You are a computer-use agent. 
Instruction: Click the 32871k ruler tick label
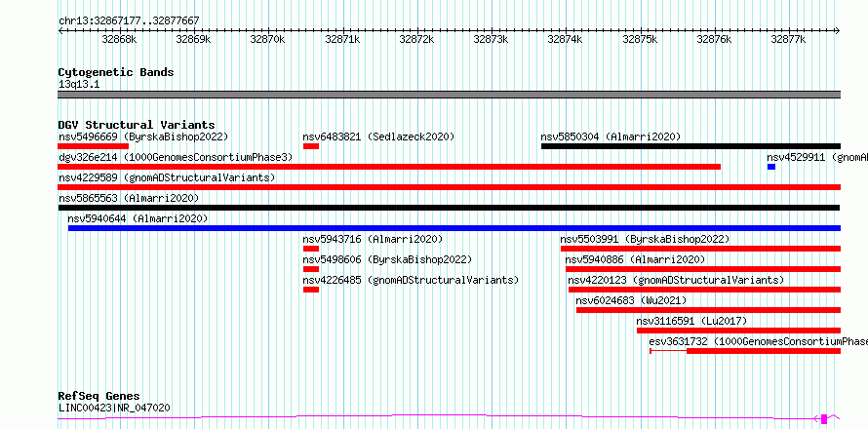[342, 39]
